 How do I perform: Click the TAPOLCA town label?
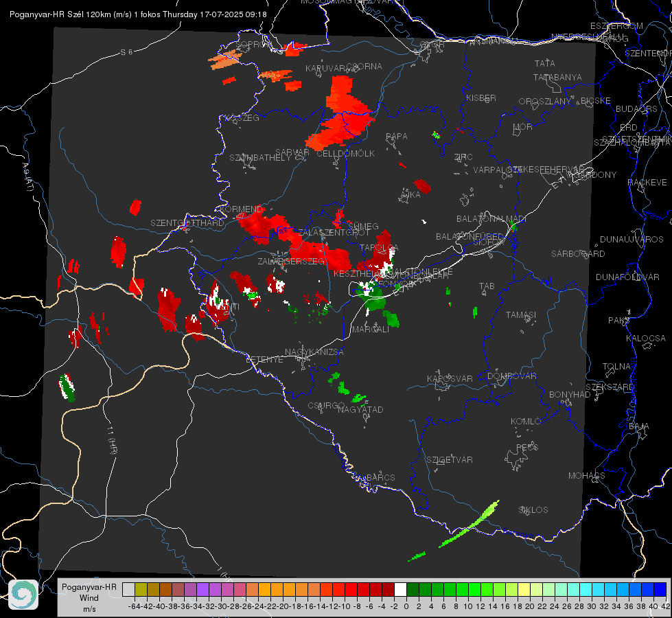click(379, 247)
